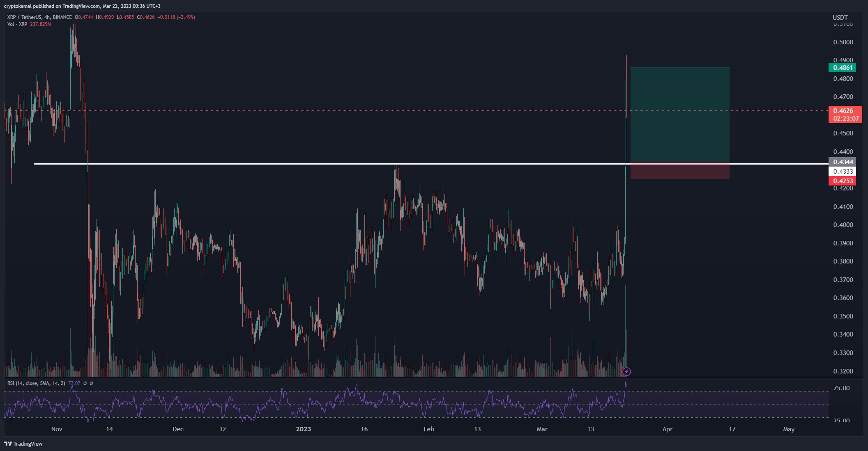Viewport: 868px width, 451px height.
Task: Click the XRP / TetherUS symbol title
Action: (x=24, y=17)
